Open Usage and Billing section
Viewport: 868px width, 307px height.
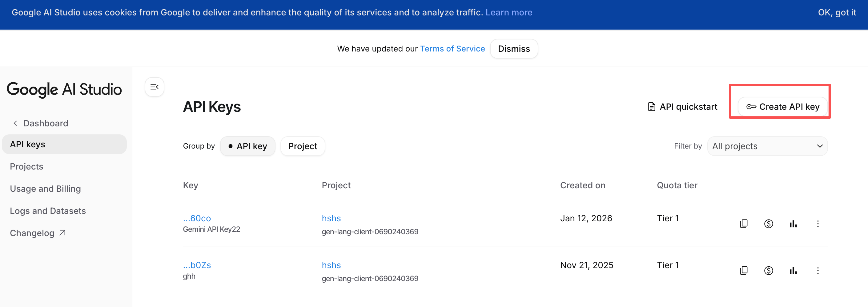45,189
